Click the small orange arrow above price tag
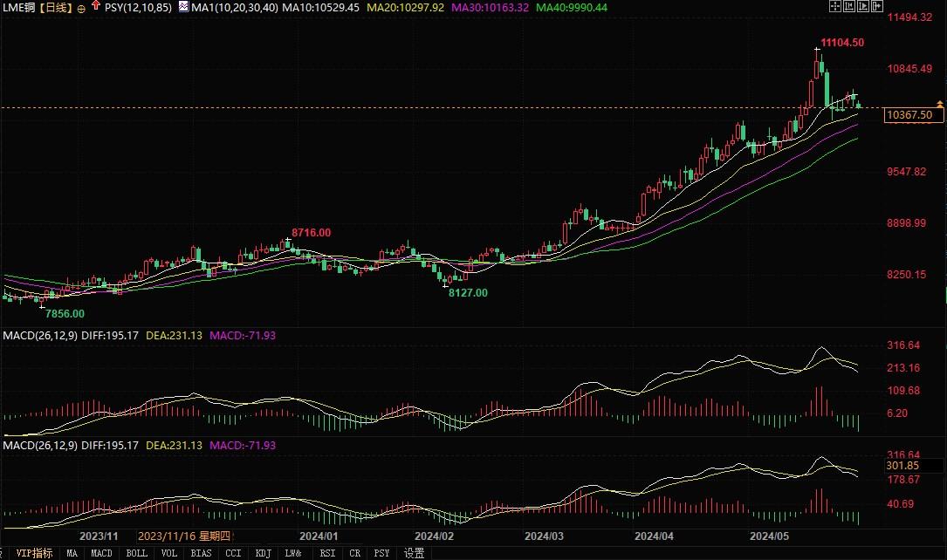Image resolution: width=947 pixels, height=560 pixels. tap(940, 105)
